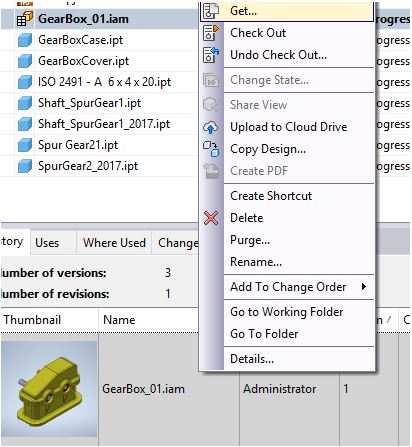
Task: Click the Undo Check Out icon
Action: (211, 55)
